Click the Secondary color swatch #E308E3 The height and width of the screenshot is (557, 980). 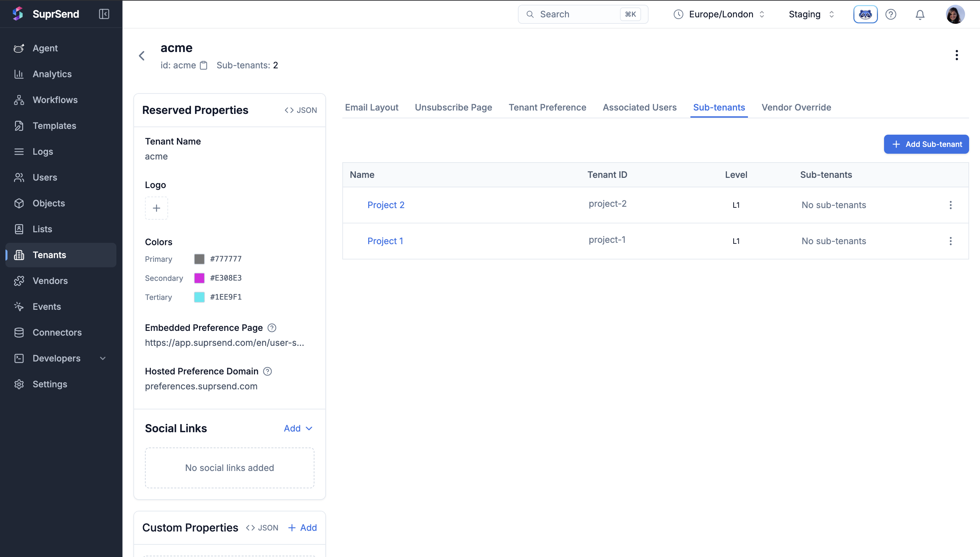(199, 278)
